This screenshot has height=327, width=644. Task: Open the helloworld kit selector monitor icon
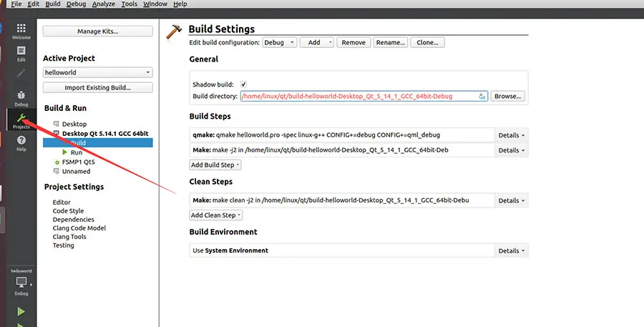21,283
